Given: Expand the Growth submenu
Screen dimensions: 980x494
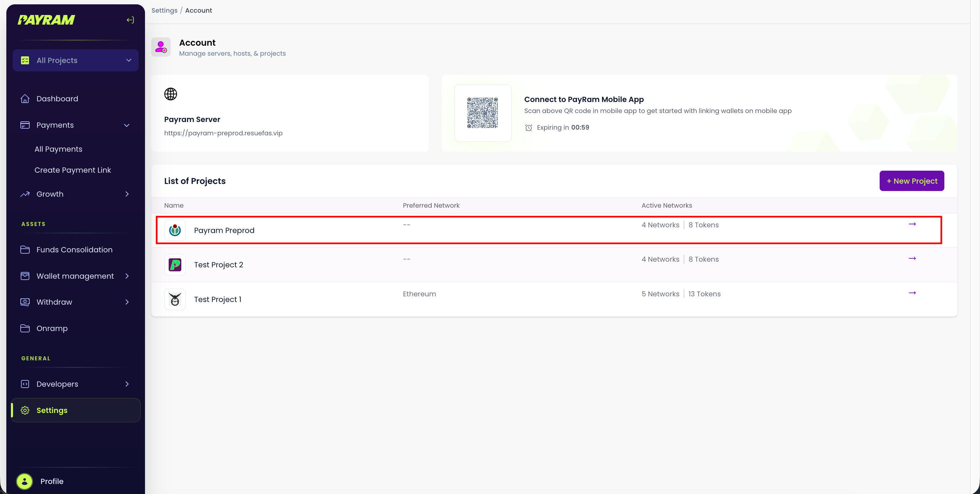Looking at the screenshot, I should [127, 194].
